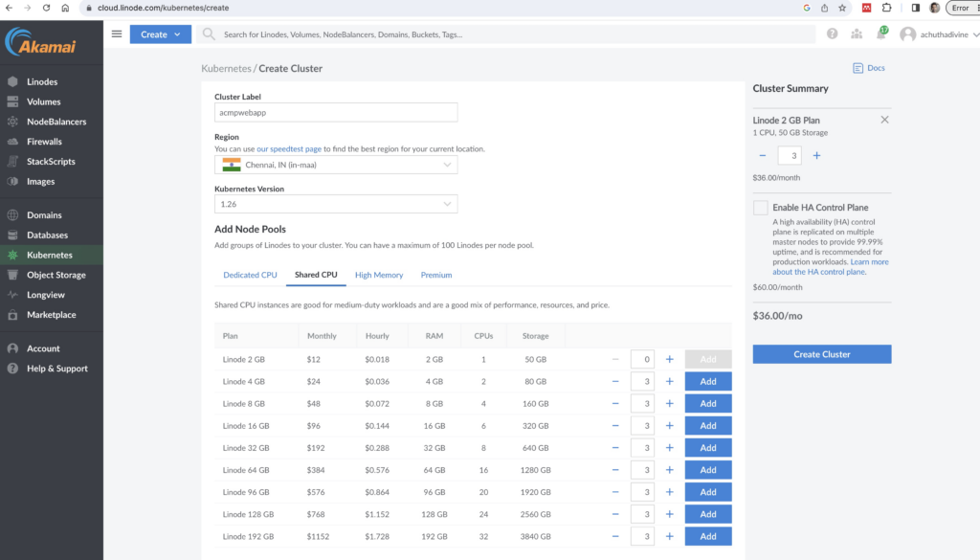Image resolution: width=980 pixels, height=560 pixels.
Task: Switch to High Memory tab
Action: tap(379, 275)
